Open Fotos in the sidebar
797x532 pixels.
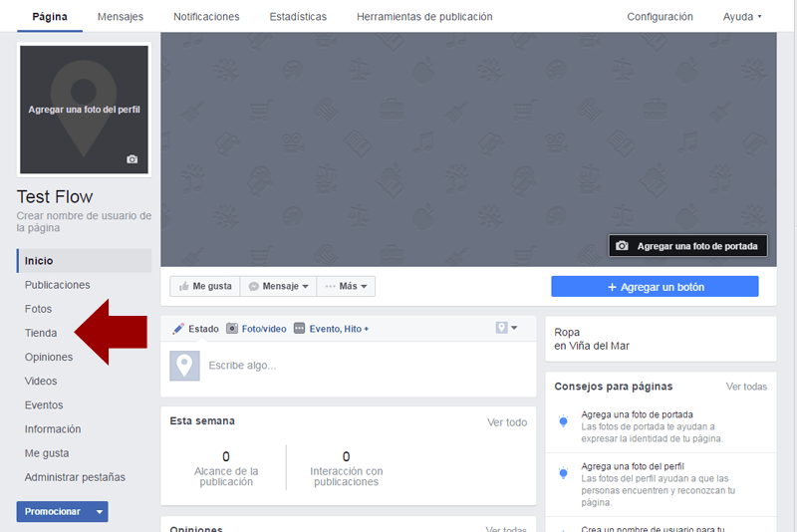point(38,309)
